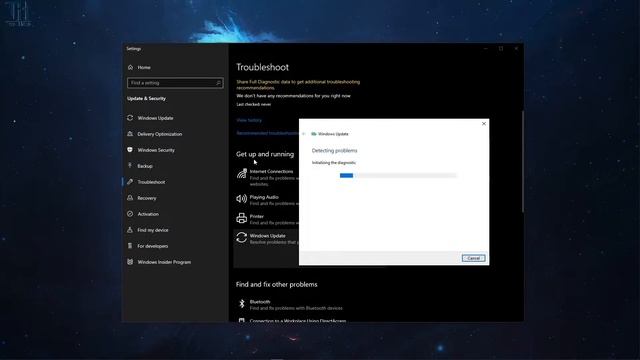
Task: Click the Printer icon in troubleshooters
Action: (242, 218)
